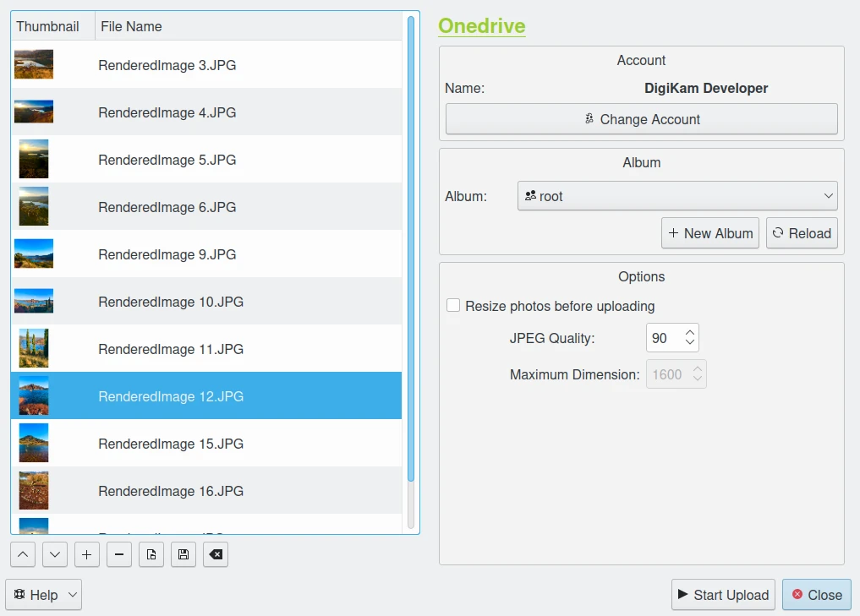Open the Album dropdown showing root
This screenshot has height=616, width=860.
click(x=676, y=196)
